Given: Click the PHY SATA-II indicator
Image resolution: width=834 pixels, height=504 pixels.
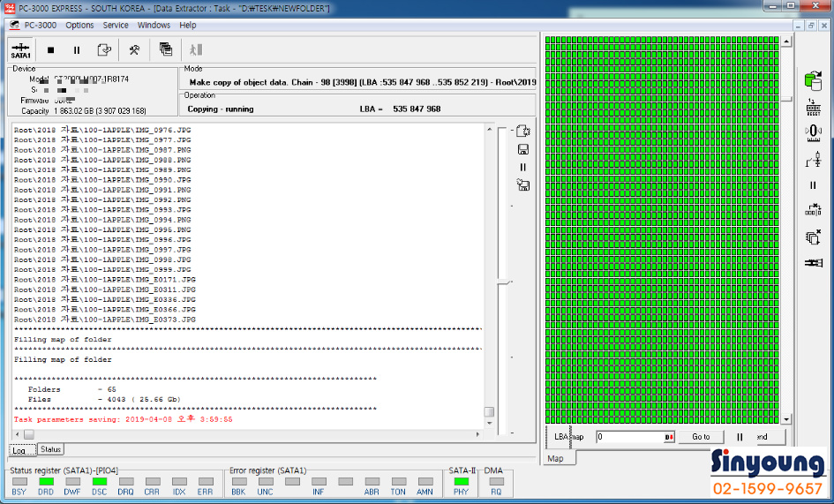Looking at the screenshot, I should click(462, 482).
